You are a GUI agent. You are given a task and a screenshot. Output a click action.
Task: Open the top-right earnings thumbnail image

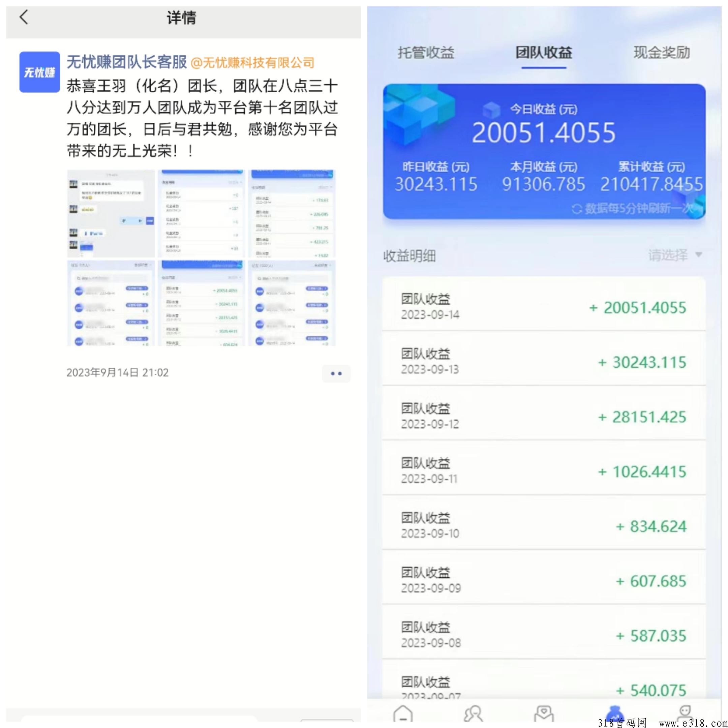coord(292,213)
